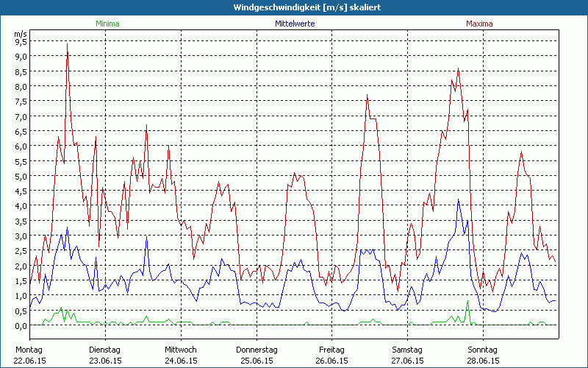Screen dimensions: 588x368
Task: Click the '6,0' y-axis value
Action: [21, 146]
